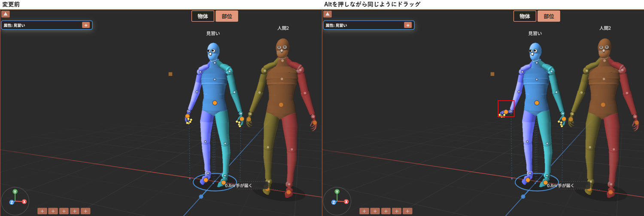Collapse the triangle button in the 変更前 panel
This screenshot has width=644, height=216.
coord(6,14)
